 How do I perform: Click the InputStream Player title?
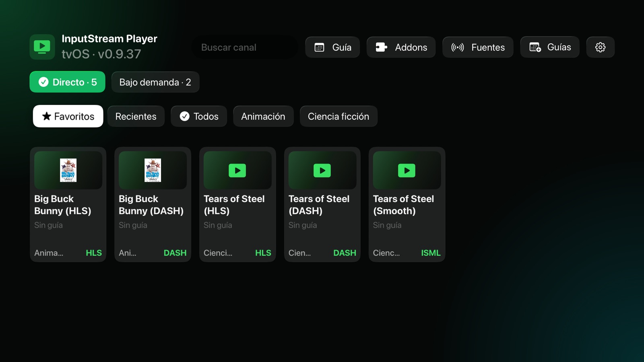coord(109,39)
